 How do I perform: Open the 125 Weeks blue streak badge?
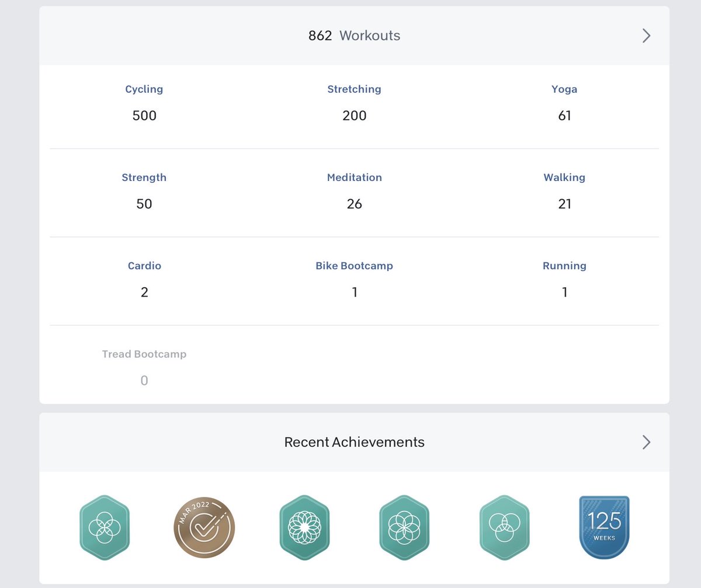[604, 527]
